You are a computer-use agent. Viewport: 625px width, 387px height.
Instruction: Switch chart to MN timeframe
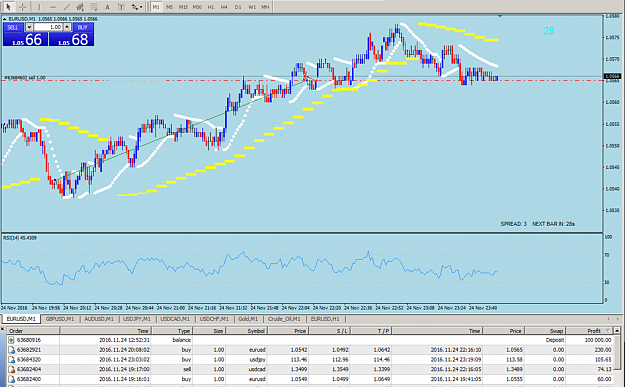(265, 7)
